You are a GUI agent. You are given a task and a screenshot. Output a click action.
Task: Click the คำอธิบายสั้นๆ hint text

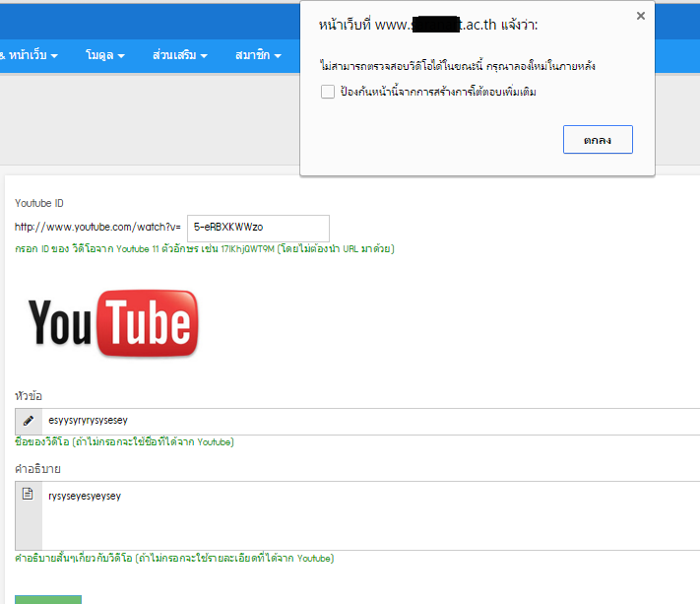[x=174, y=558]
